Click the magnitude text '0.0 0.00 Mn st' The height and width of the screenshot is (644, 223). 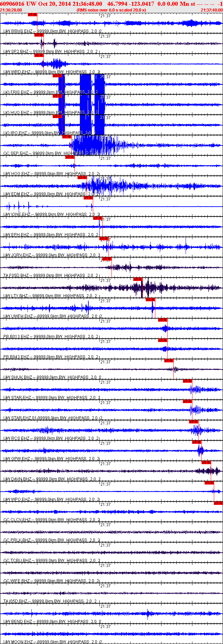[176, 4]
